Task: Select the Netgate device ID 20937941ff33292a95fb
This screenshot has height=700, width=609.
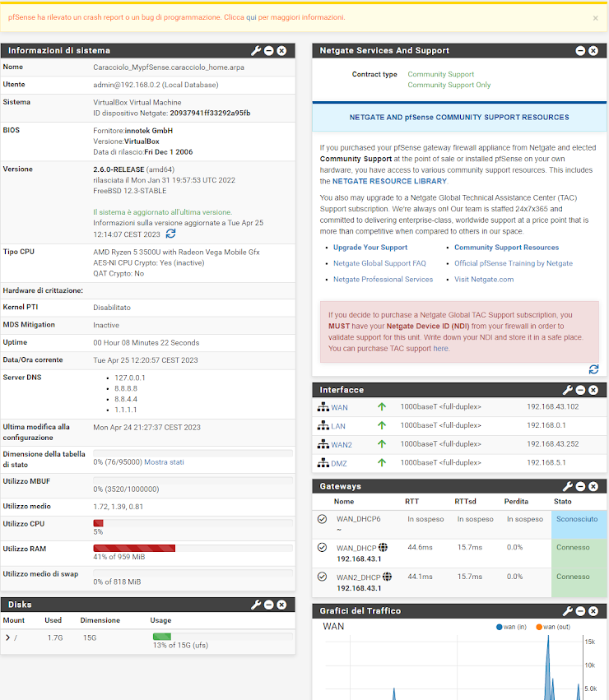Action: click(x=210, y=114)
